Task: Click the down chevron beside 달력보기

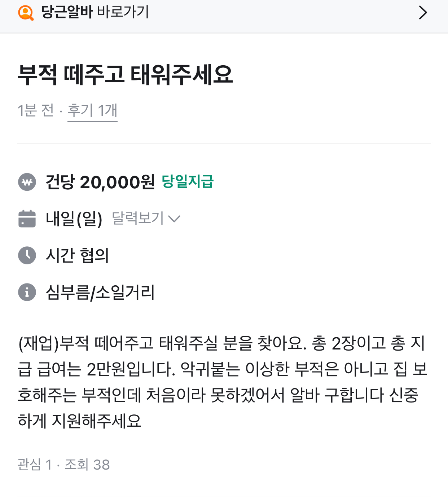Action: (174, 219)
